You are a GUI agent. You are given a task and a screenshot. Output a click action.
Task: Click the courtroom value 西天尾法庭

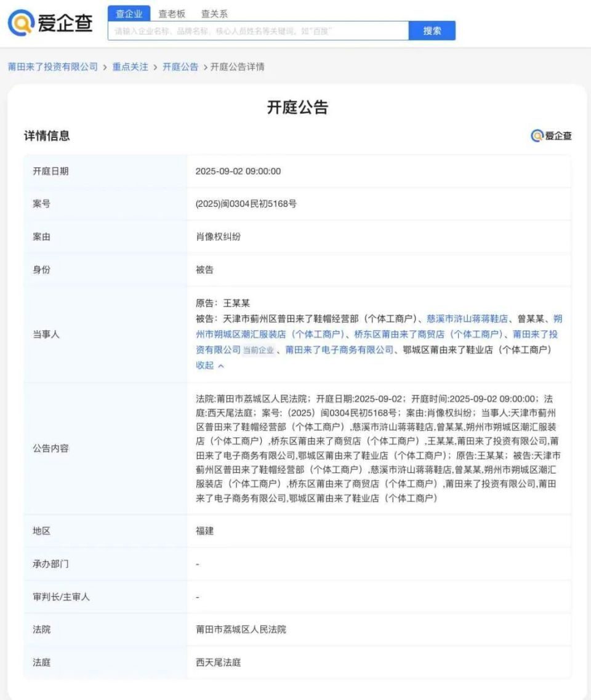click(218, 662)
